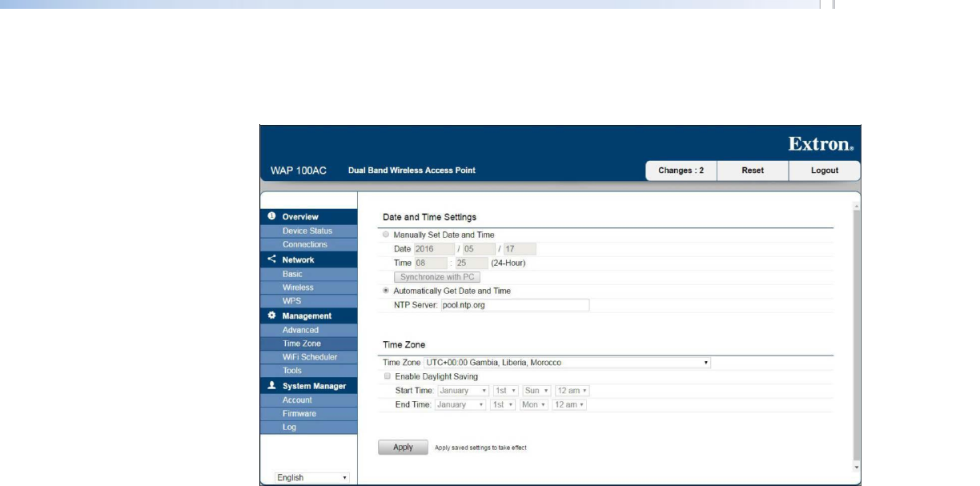Image resolution: width=980 pixels, height=486 pixels.
Task: Click the Network share icon
Action: click(x=272, y=259)
